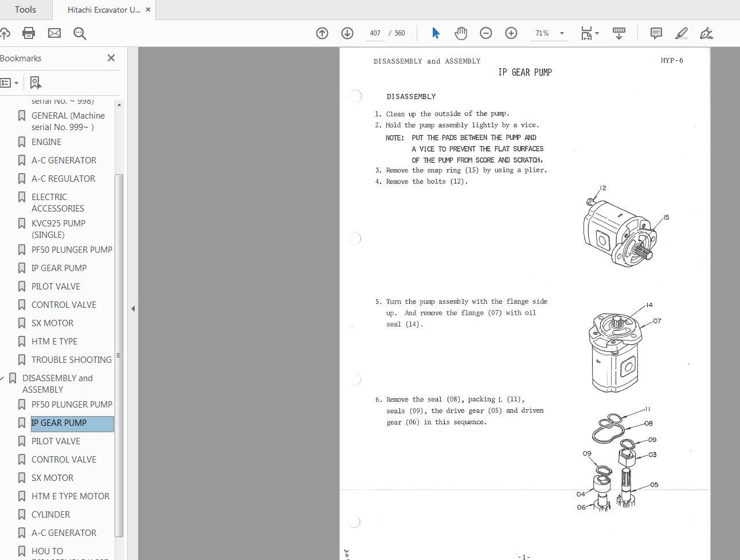Open the Add Comment tool
Viewport: 740px width, 560px height.
[x=656, y=33]
